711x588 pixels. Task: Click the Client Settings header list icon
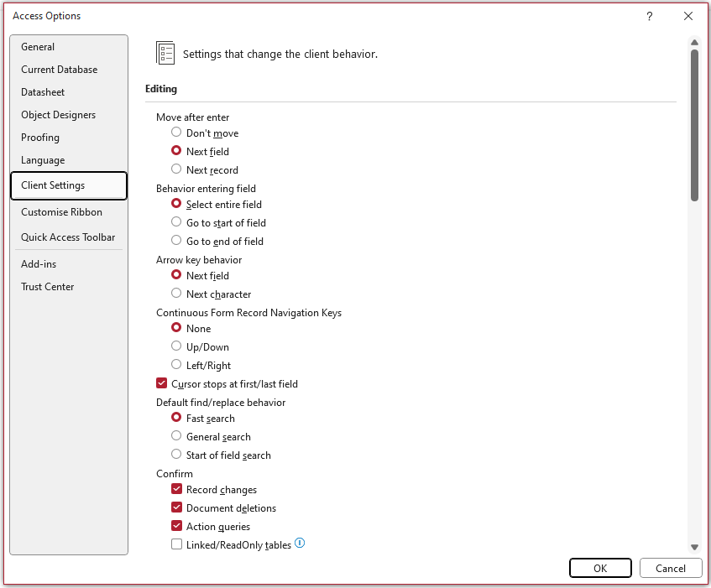coord(165,53)
